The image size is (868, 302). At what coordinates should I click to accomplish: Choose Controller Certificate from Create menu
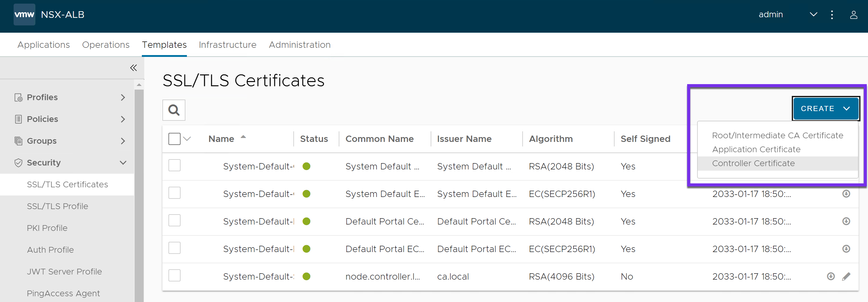click(x=753, y=163)
